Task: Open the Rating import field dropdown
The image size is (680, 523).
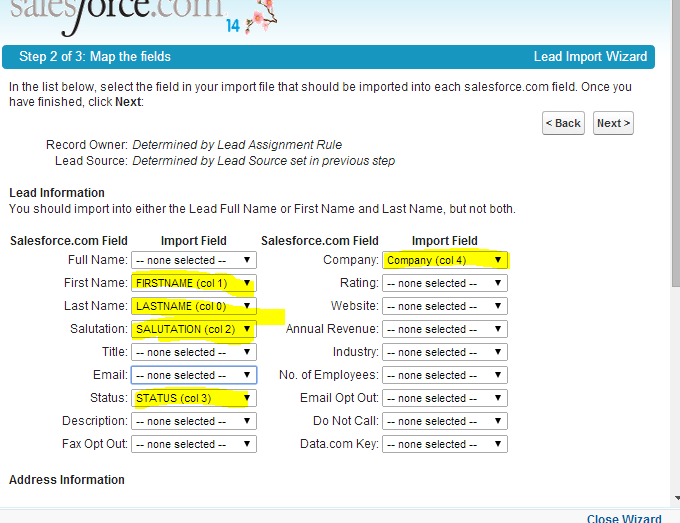Action: tap(445, 283)
